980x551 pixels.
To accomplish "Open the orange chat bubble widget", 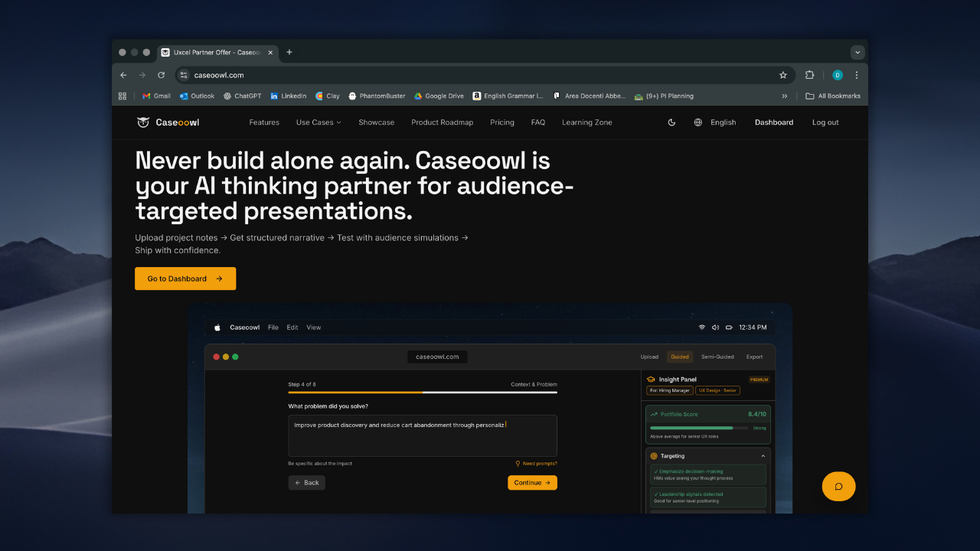I will pyautogui.click(x=838, y=486).
